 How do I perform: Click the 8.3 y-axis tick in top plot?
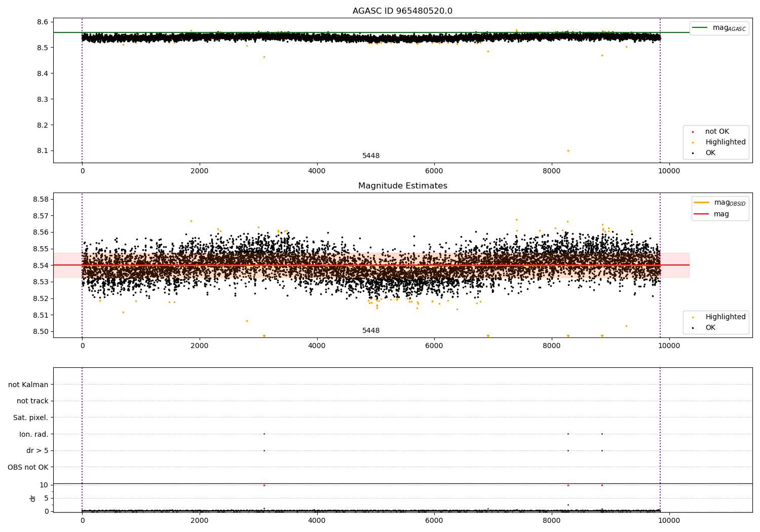coord(43,99)
